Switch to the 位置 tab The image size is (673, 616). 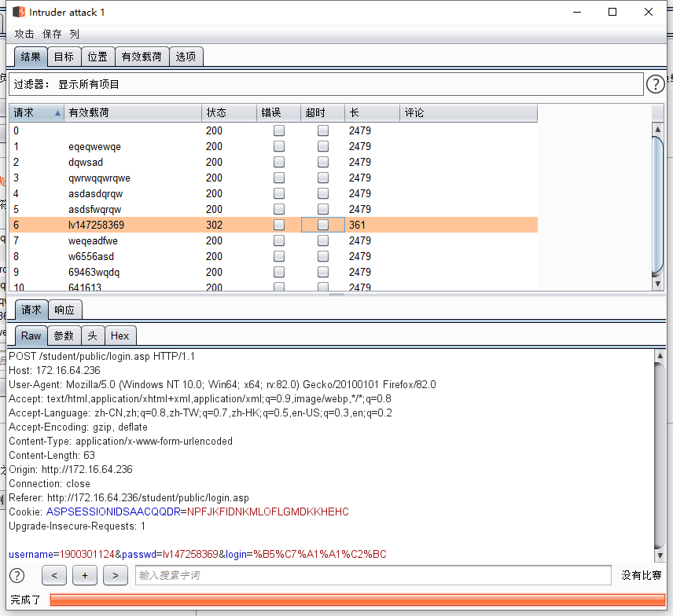pos(97,57)
